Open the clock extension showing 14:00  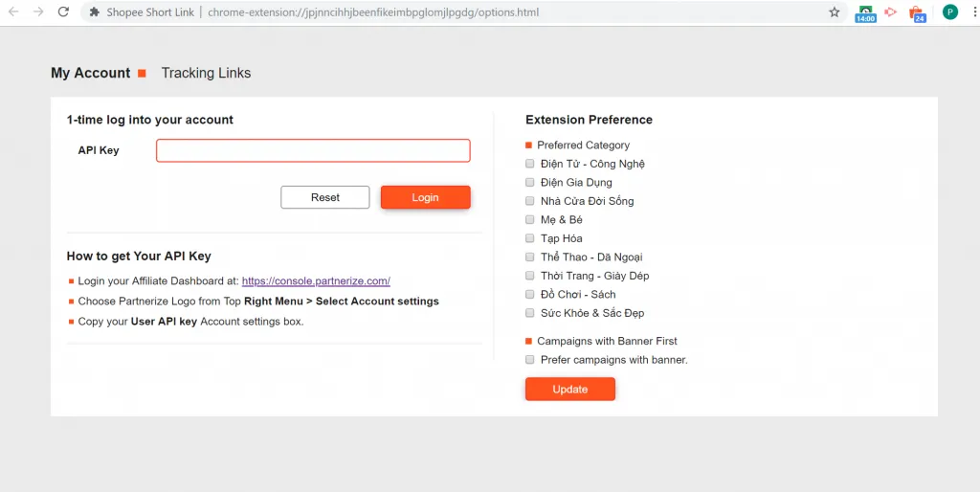865,13
